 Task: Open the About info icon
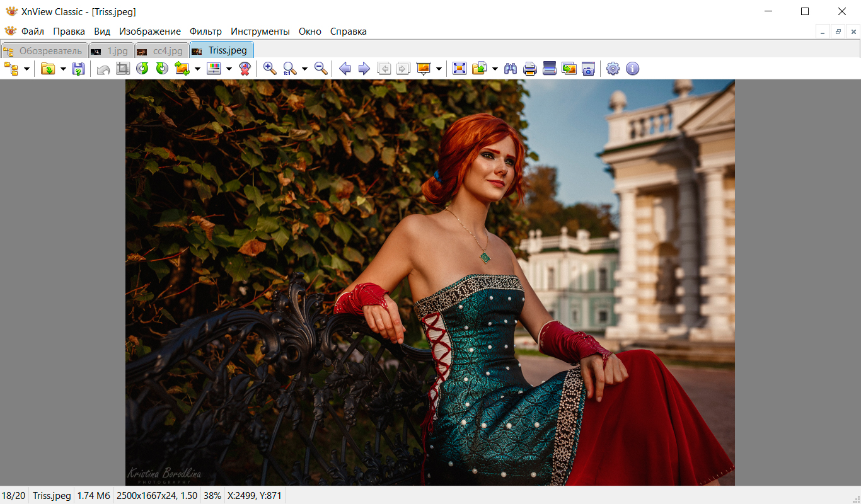(x=632, y=69)
